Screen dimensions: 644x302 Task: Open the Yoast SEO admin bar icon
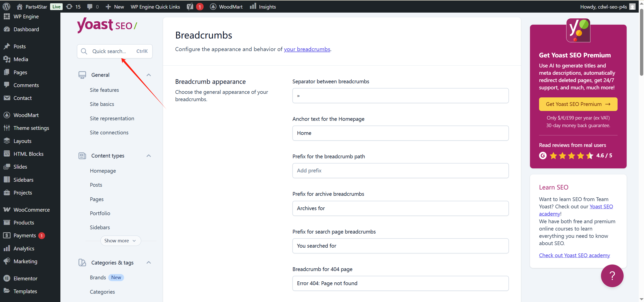190,7
